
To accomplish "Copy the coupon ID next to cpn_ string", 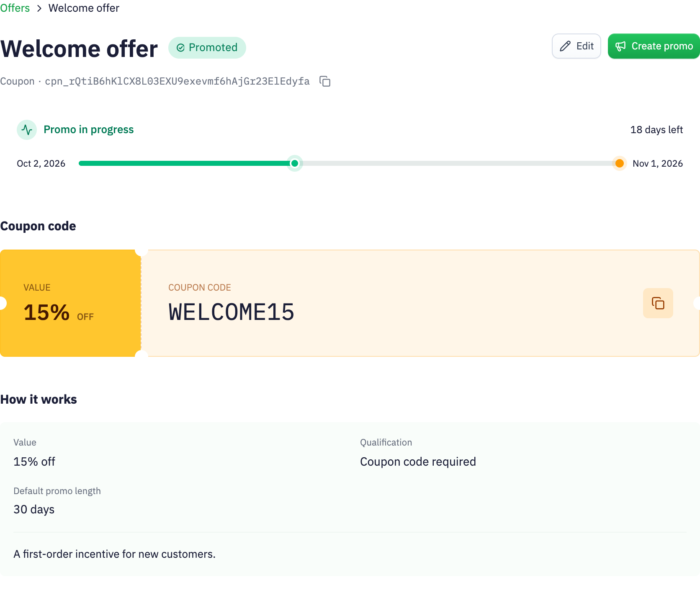I will coord(325,81).
